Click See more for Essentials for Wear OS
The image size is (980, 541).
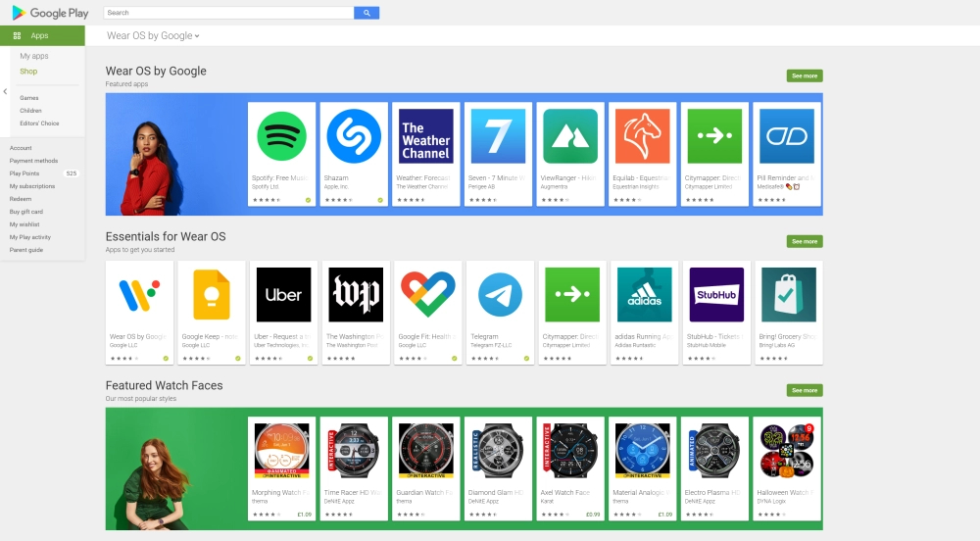point(805,241)
